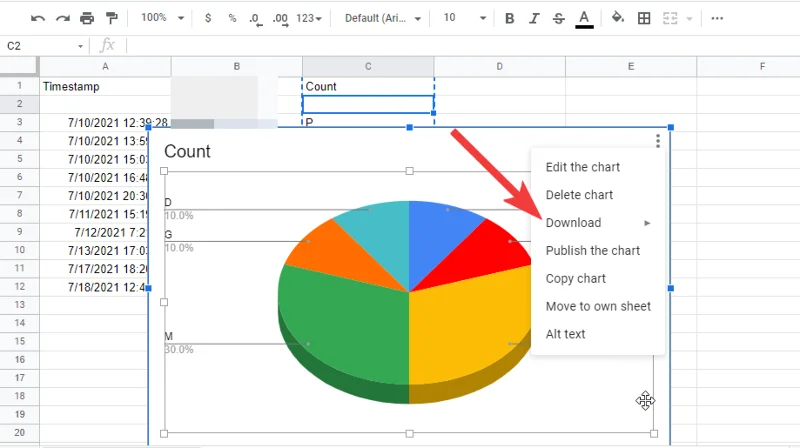Click the chart's top-center resize handle
The height and width of the screenshot is (448, 800).
click(410, 128)
